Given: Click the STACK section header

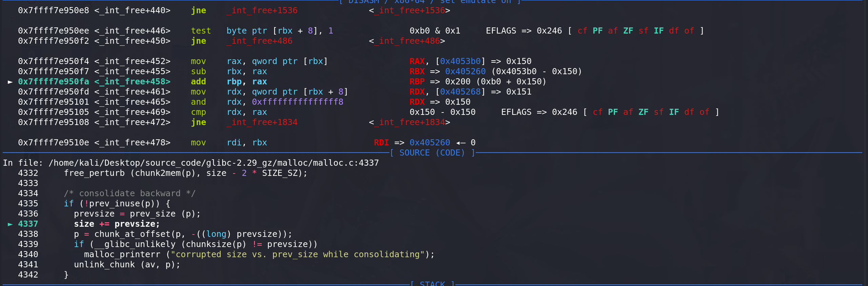Looking at the screenshot, I should pos(432,284).
